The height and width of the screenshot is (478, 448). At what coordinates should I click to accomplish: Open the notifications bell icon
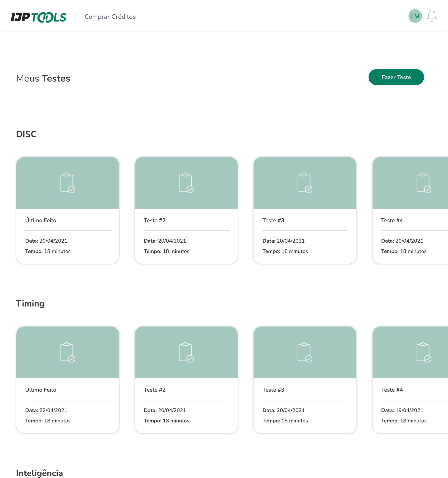(x=432, y=16)
